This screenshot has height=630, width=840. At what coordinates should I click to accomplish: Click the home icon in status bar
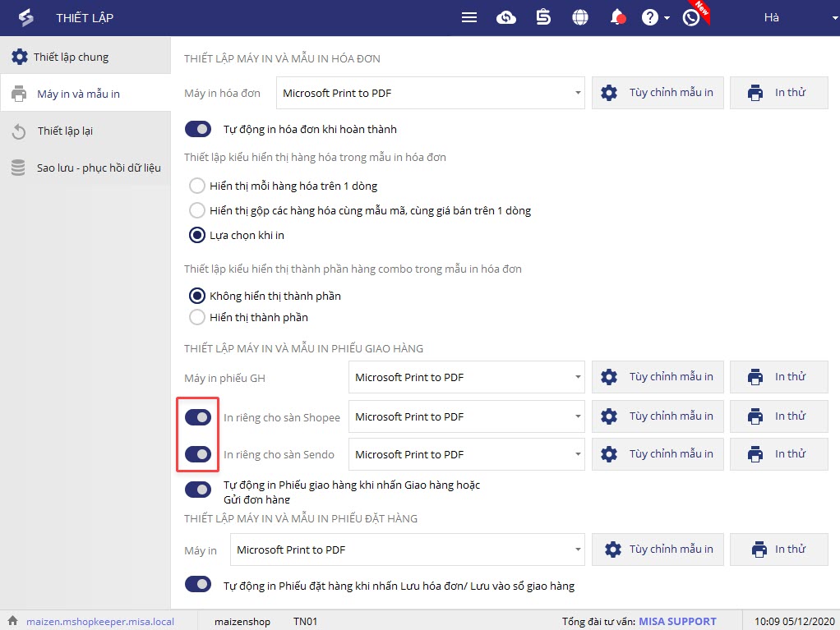(13, 621)
